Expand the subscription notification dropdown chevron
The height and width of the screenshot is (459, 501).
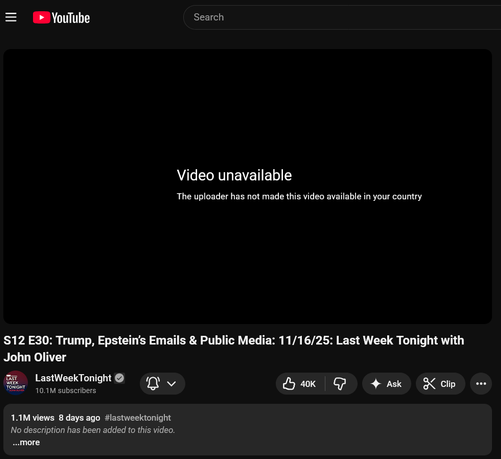click(171, 384)
